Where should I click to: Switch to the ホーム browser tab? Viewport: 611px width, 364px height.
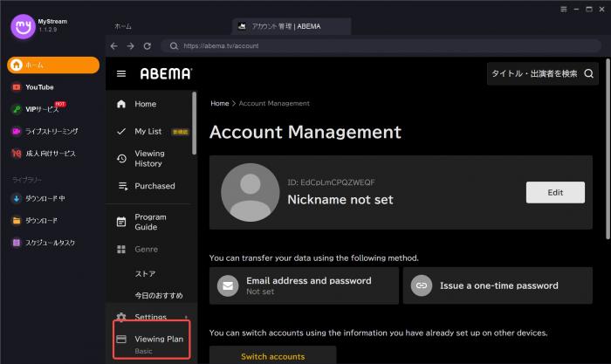coord(123,26)
